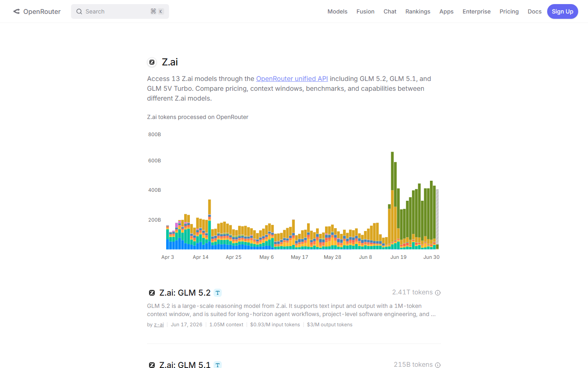Click the search magnifier icon
The width and height of the screenshot is (588, 368).
[79, 11]
